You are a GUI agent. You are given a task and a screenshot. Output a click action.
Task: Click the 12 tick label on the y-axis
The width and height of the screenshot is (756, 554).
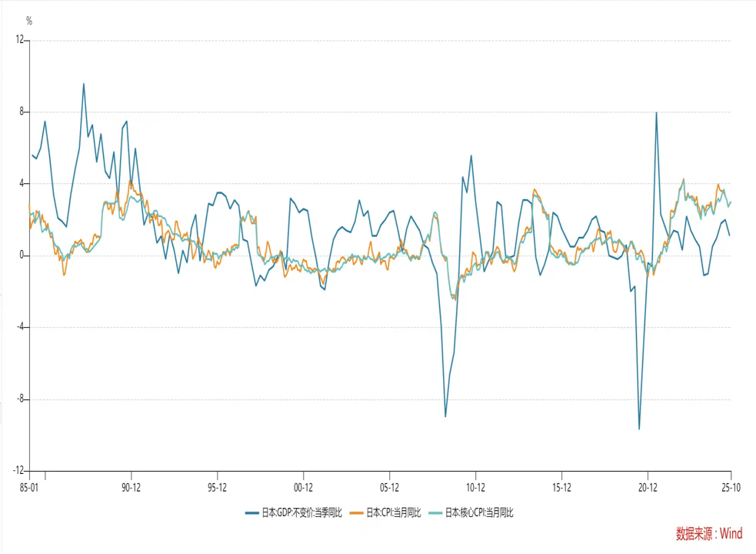(20, 40)
